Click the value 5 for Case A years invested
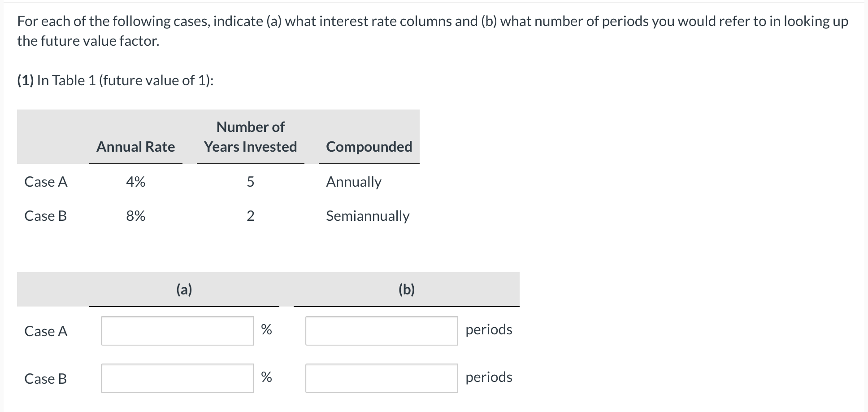Viewport: 868px width, 412px height. (250, 182)
